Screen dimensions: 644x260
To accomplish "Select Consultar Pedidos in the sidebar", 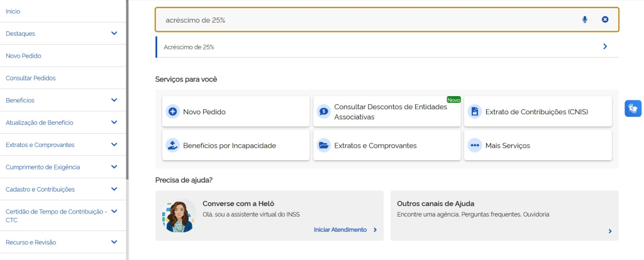I will pos(30,78).
